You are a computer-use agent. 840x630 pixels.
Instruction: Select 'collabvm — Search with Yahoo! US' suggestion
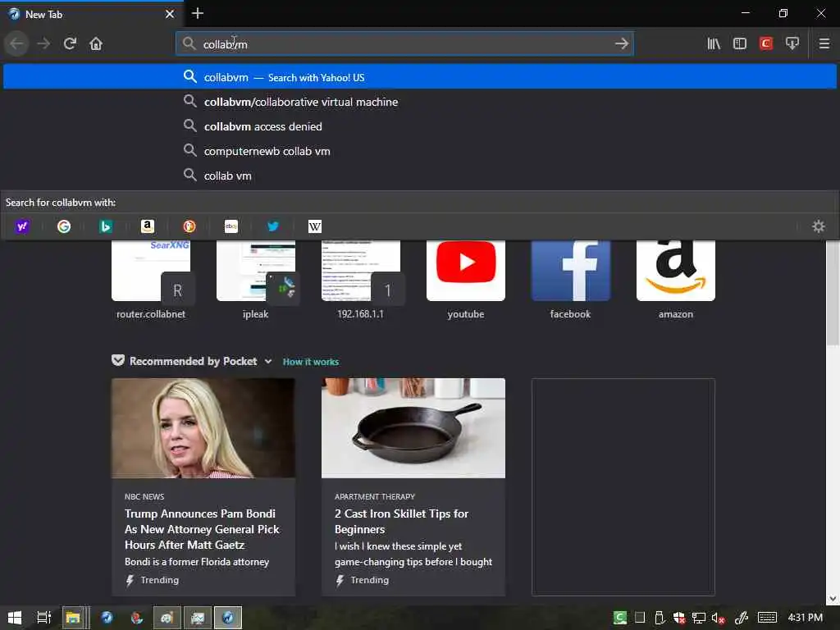click(x=419, y=76)
